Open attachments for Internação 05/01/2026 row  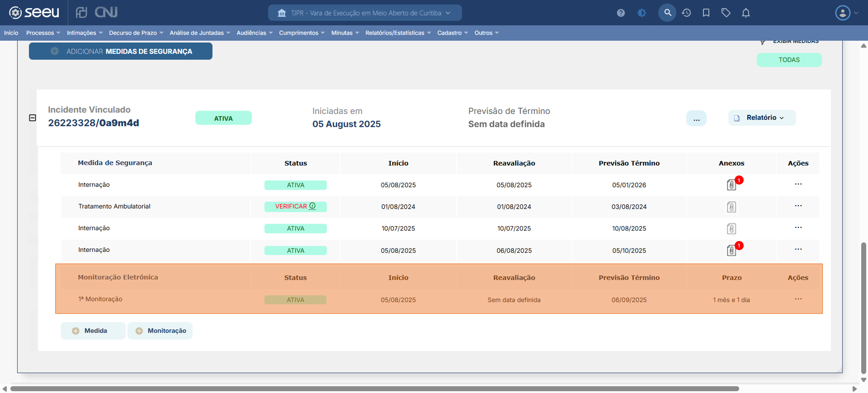click(x=731, y=185)
